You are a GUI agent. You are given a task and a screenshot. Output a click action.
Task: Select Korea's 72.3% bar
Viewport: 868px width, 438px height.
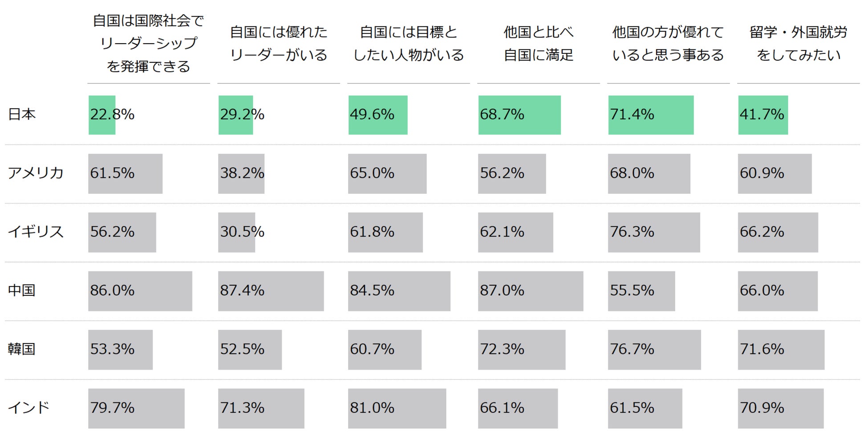(x=522, y=350)
